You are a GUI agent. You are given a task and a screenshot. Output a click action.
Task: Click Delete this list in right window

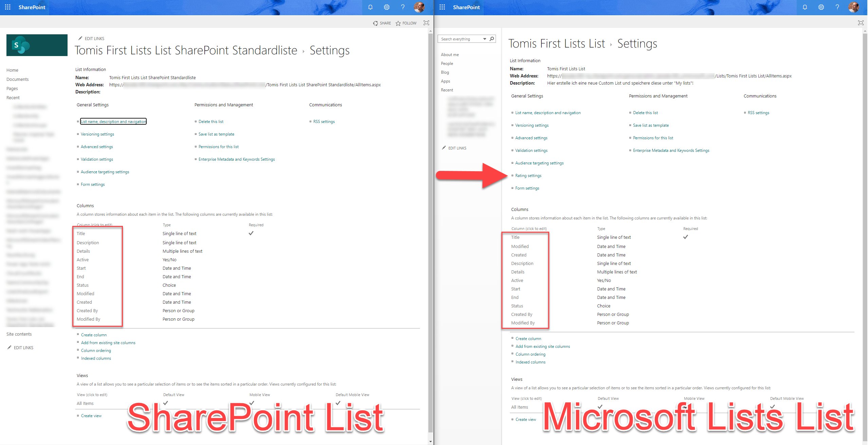(645, 112)
